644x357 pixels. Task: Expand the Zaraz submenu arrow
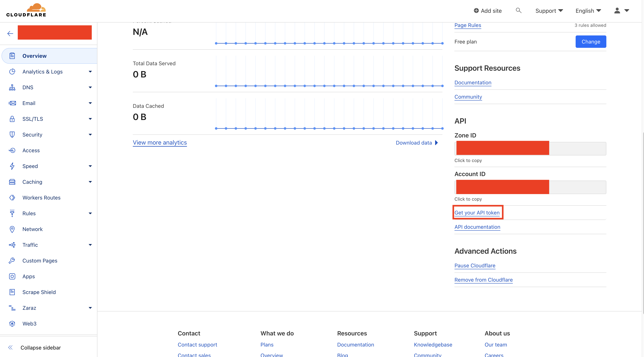point(90,308)
